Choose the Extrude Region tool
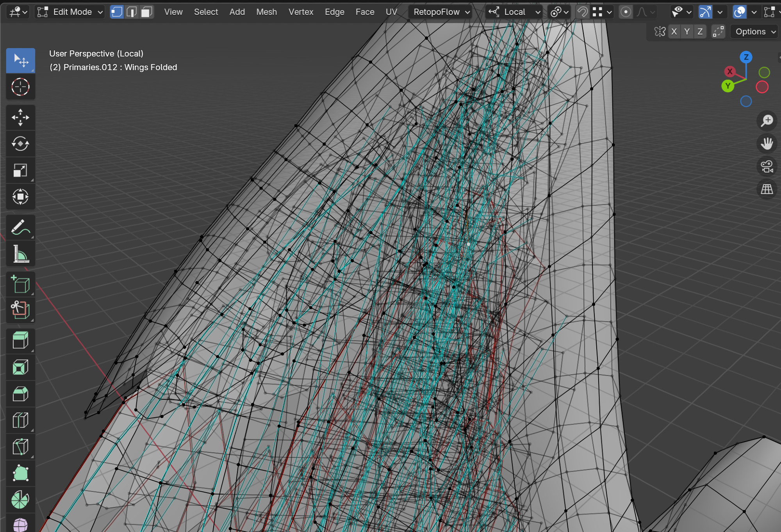The height and width of the screenshot is (532, 781). [20, 340]
